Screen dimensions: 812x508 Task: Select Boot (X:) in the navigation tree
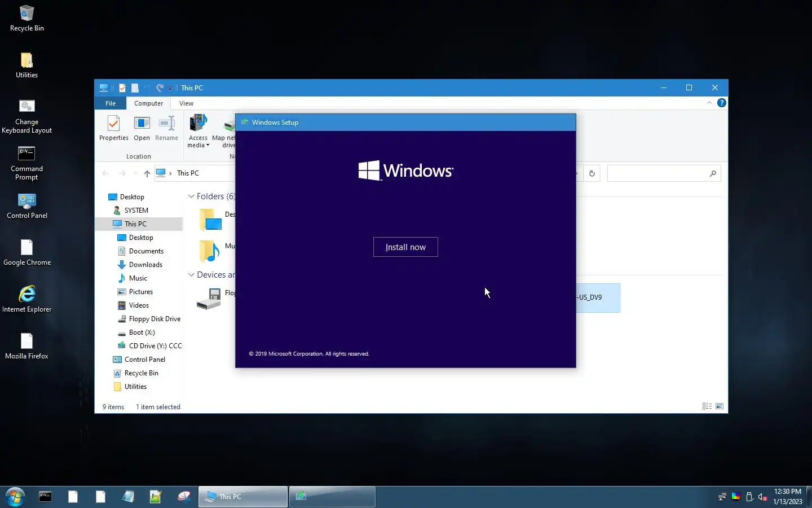142,332
